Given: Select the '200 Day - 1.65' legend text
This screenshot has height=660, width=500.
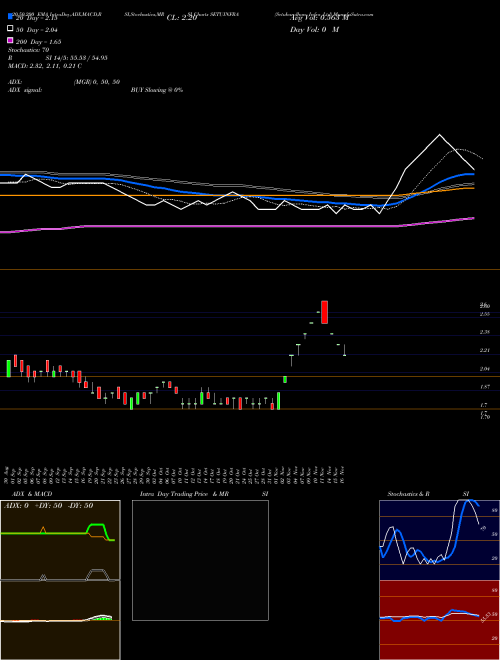Looking at the screenshot, I should 38,42.
